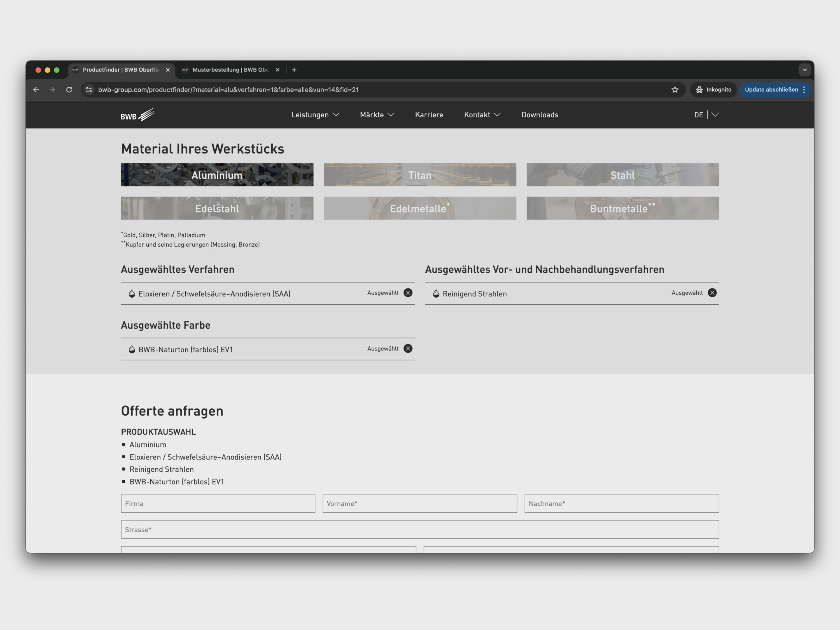The height and width of the screenshot is (630, 840).
Task: Click the Vorname input field
Action: pos(420,503)
